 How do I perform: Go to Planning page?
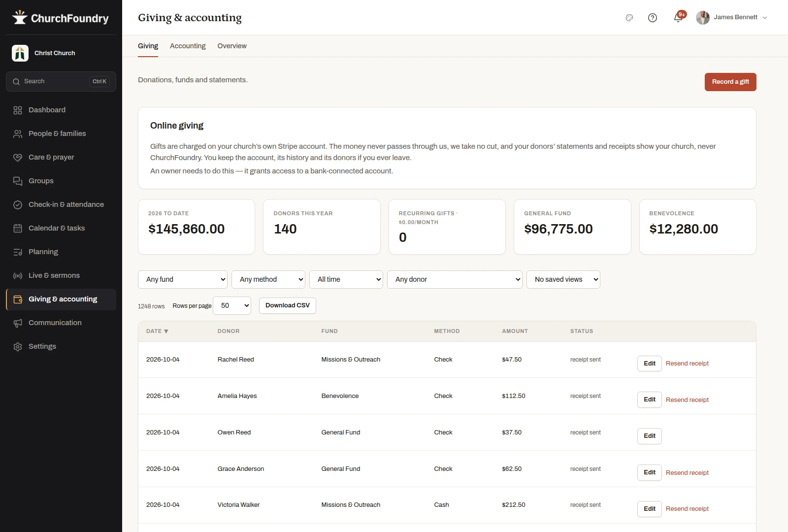[x=61, y=252]
